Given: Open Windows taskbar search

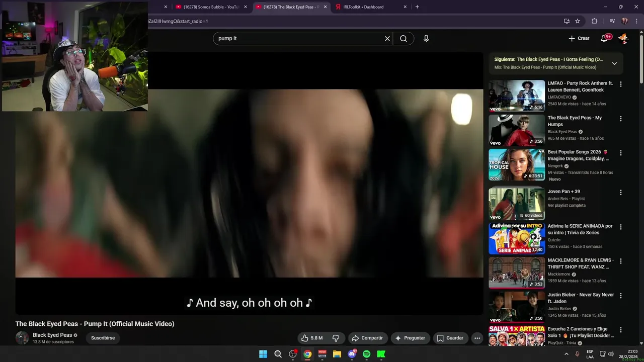Looking at the screenshot, I should (x=278, y=354).
